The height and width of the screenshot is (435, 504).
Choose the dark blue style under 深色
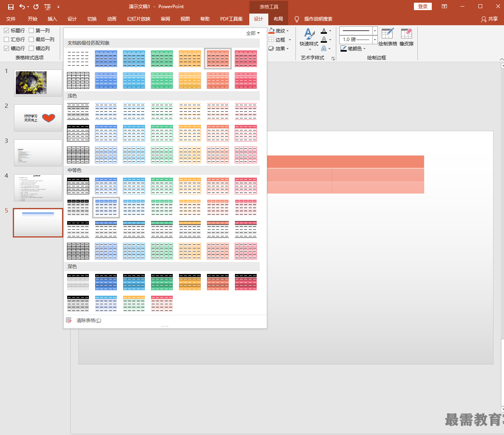tap(106, 282)
